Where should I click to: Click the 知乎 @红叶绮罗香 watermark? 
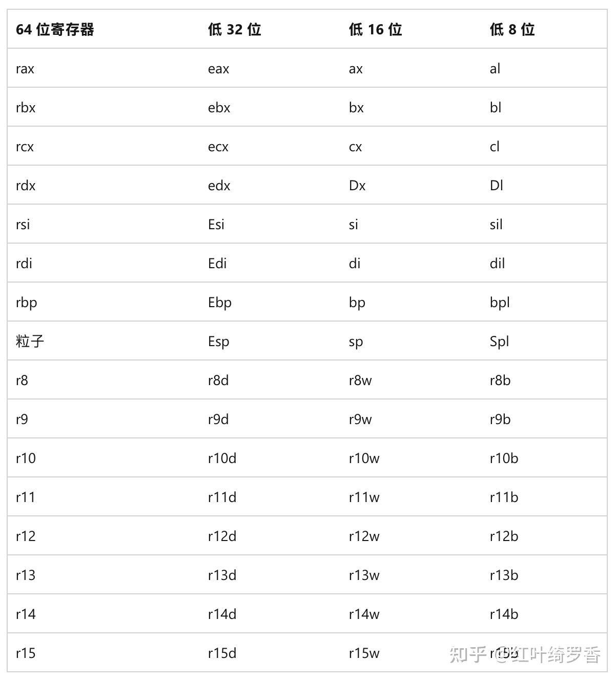click(525, 654)
